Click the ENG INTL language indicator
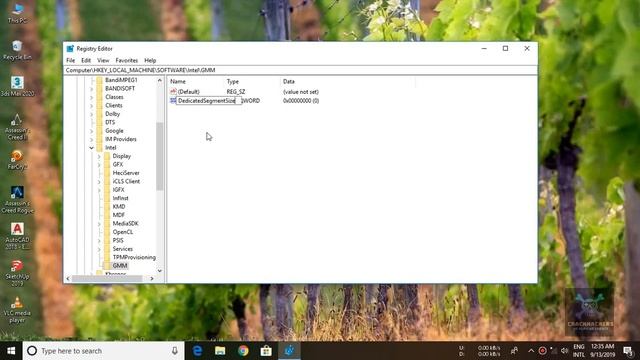Screen dimensions: 640x360 [x=579, y=351]
